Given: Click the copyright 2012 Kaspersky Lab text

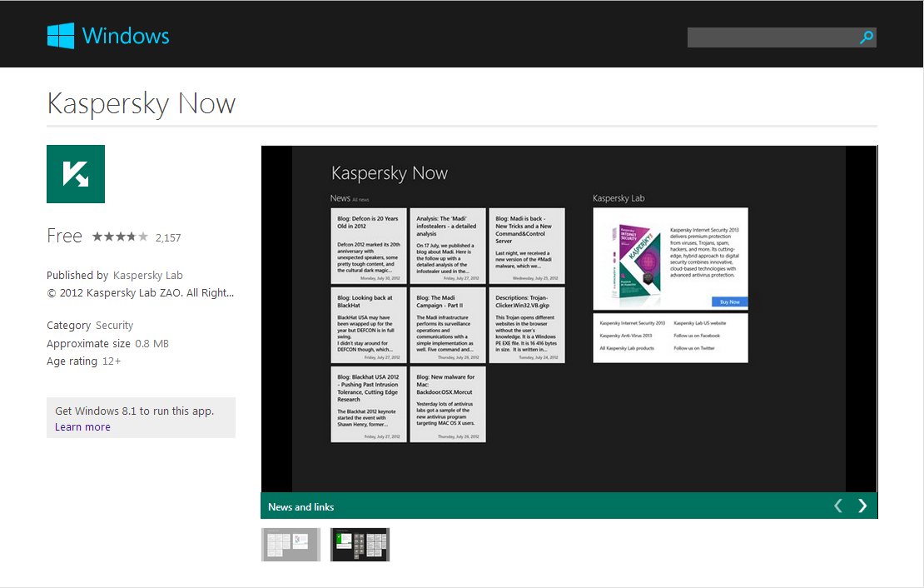Looking at the screenshot, I should click(140, 293).
